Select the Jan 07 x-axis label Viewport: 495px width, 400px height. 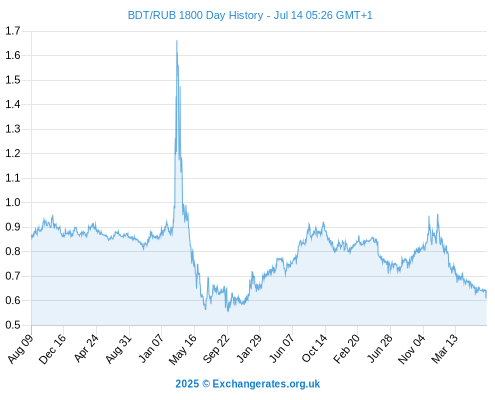[151, 348]
